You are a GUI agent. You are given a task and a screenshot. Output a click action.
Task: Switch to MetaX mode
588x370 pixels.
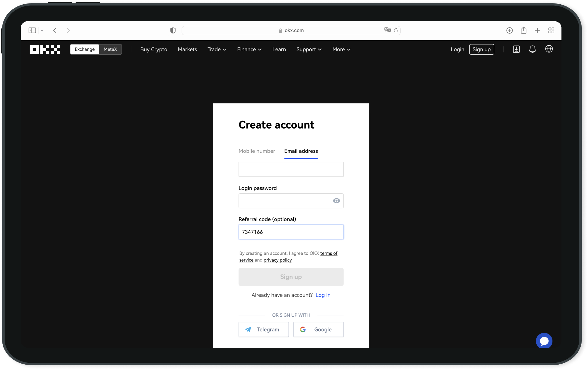110,49
